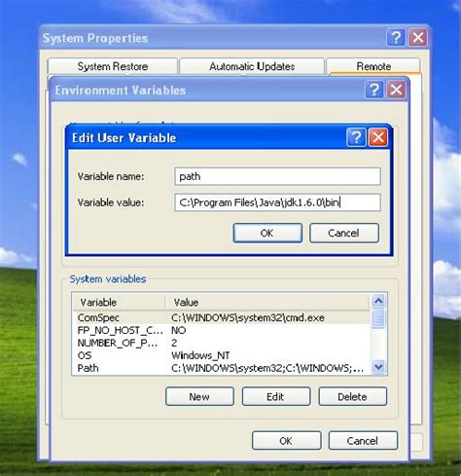Open the Automatic Updates tab
Viewport: 461px width, 476px height.
[x=252, y=66]
